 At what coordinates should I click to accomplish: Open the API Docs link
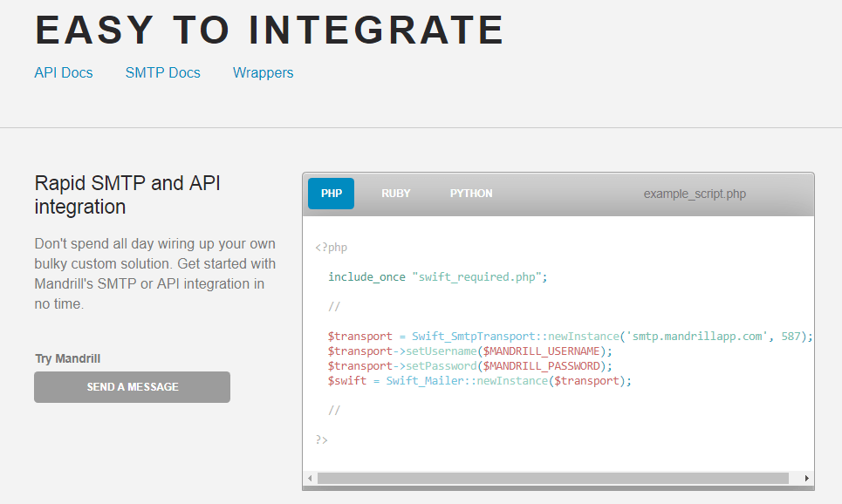pos(64,72)
